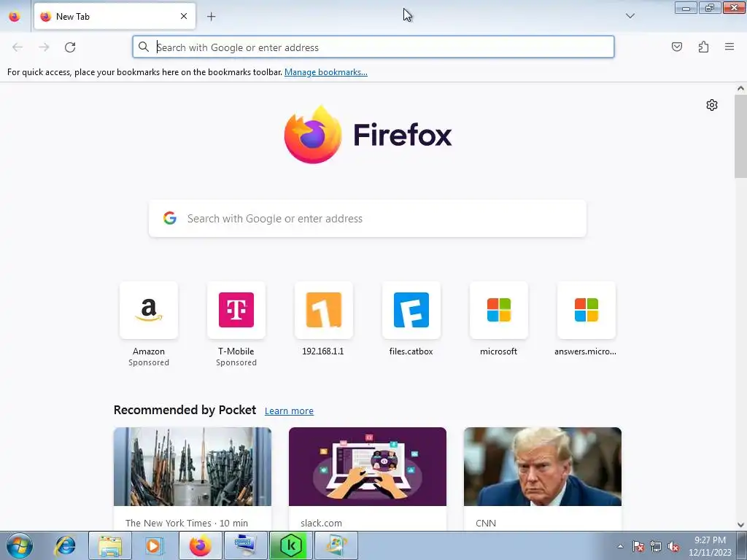Screen dimensions: 747x560
Task: Focus the top address bar field
Action: [x=373, y=47]
